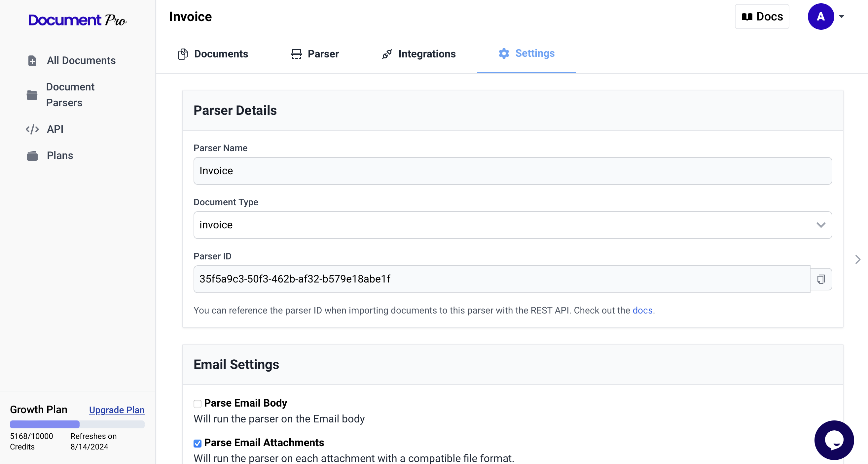Click the Parser tab scanner icon
The width and height of the screenshot is (868, 464).
pyautogui.click(x=297, y=54)
